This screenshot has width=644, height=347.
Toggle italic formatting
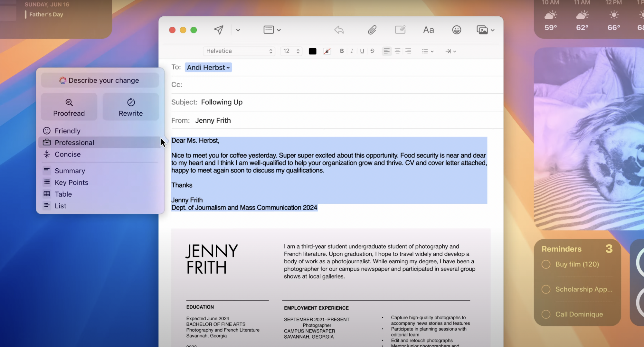tap(352, 51)
